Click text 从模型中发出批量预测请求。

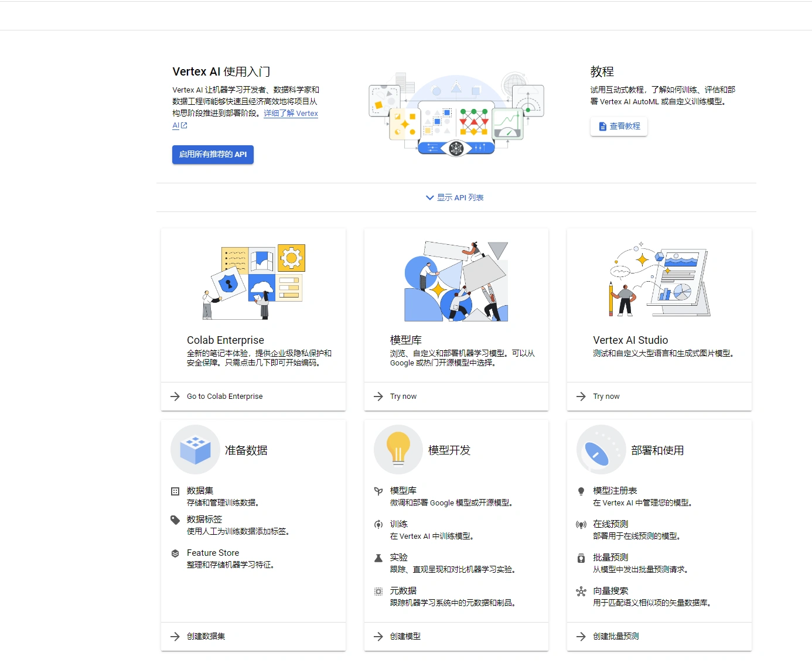click(x=641, y=570)
